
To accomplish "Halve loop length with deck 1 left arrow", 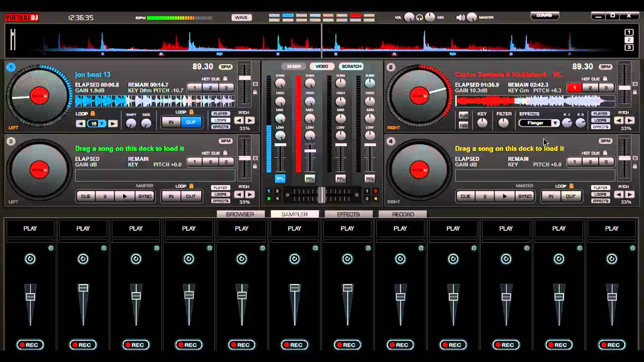I will [x=80, y=124].
